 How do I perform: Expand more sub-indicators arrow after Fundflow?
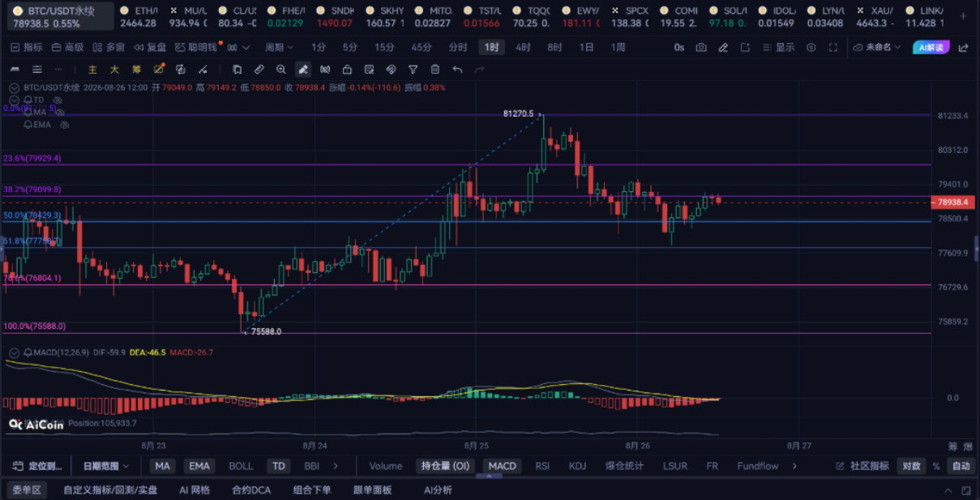794,466
